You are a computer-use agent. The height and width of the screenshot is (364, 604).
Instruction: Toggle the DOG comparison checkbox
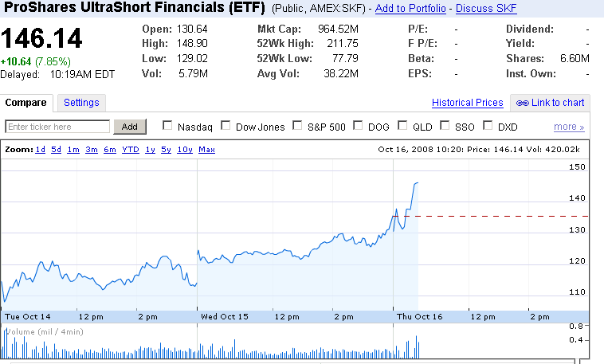[x=359, y=126]
